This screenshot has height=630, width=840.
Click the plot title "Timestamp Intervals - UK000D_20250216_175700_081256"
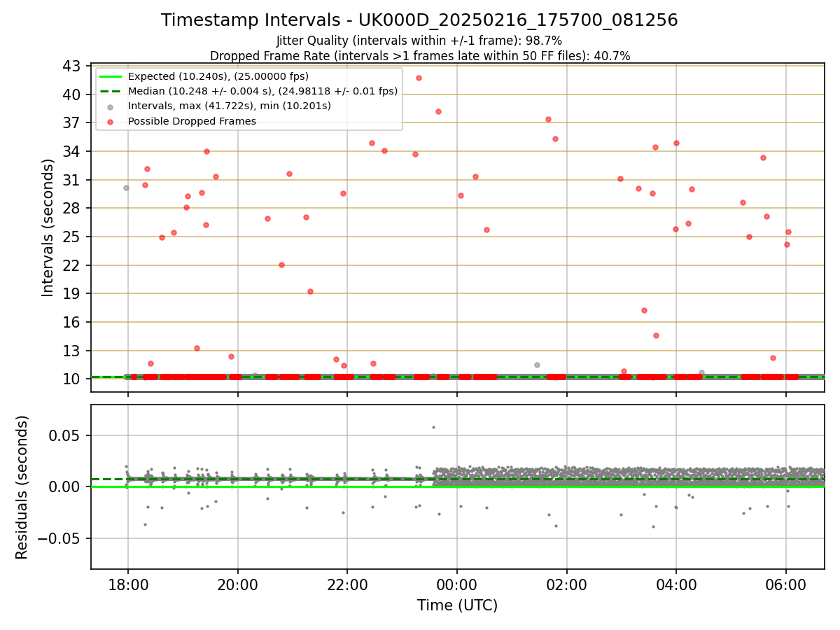[419, 20]
